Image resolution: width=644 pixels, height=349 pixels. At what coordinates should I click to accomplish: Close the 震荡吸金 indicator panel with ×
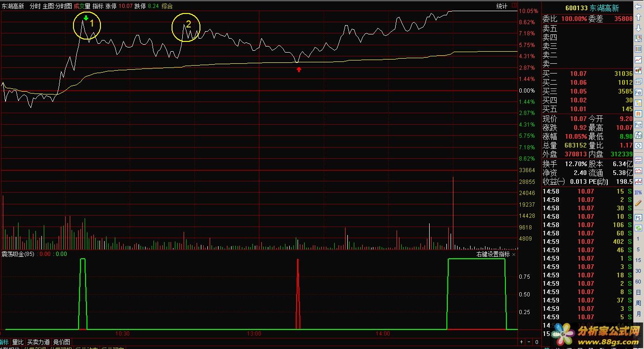pyautogui.click(x=514, y=254)
